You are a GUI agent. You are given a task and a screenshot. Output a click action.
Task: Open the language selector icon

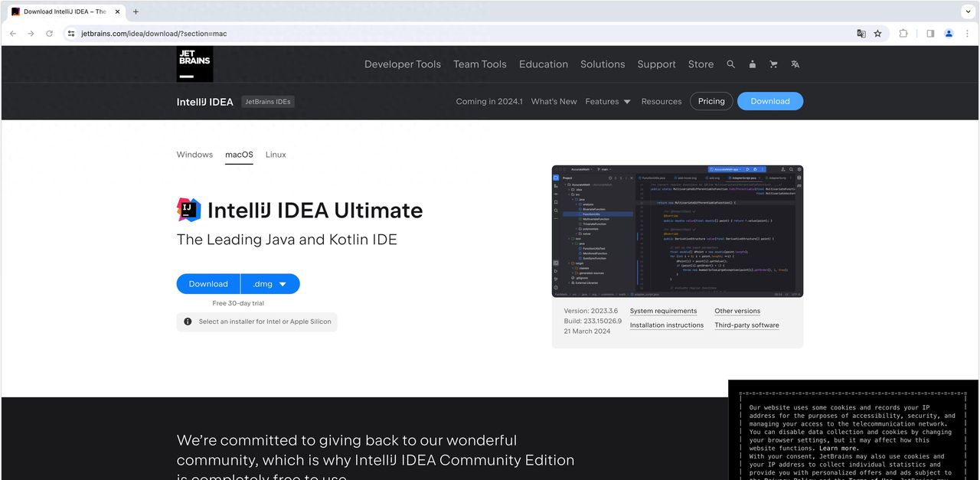(x=795, y=64)
